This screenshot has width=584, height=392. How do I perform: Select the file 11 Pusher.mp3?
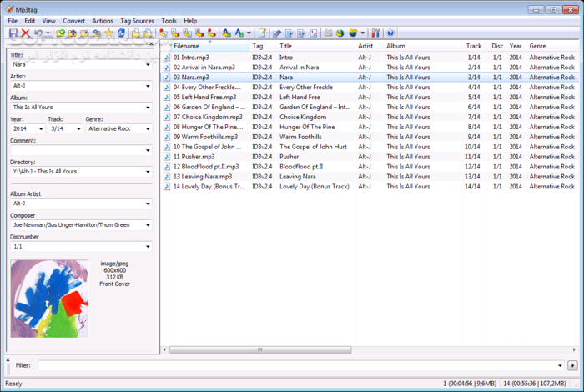(194, 157)
